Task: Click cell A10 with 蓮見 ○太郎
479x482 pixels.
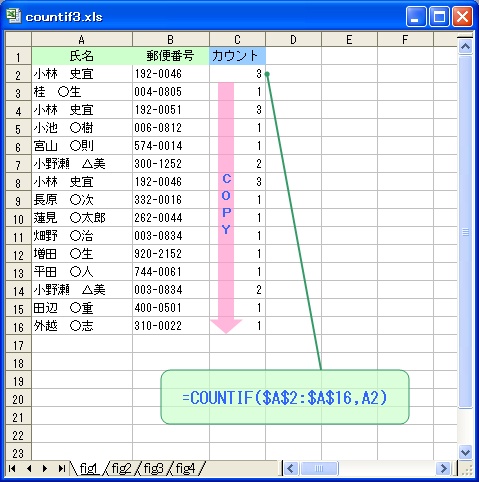Action: pyautogui.click(x=82, y=218)
